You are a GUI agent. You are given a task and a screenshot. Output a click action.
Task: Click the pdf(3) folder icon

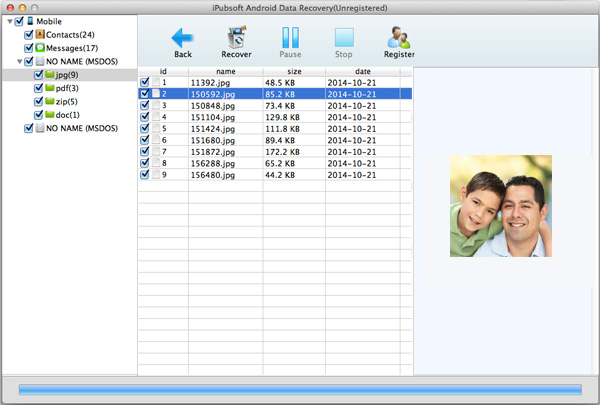click(x=49, y=88)
